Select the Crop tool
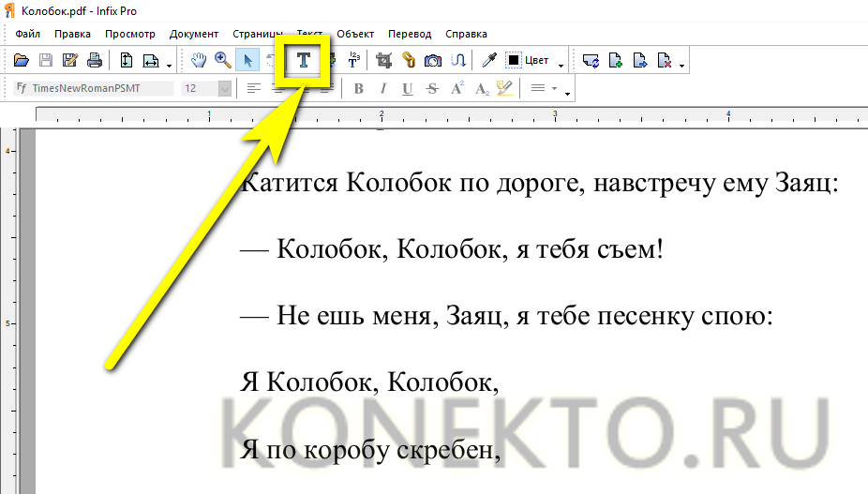This screenshot has height=494, width=868. click(x=383, y=61)
